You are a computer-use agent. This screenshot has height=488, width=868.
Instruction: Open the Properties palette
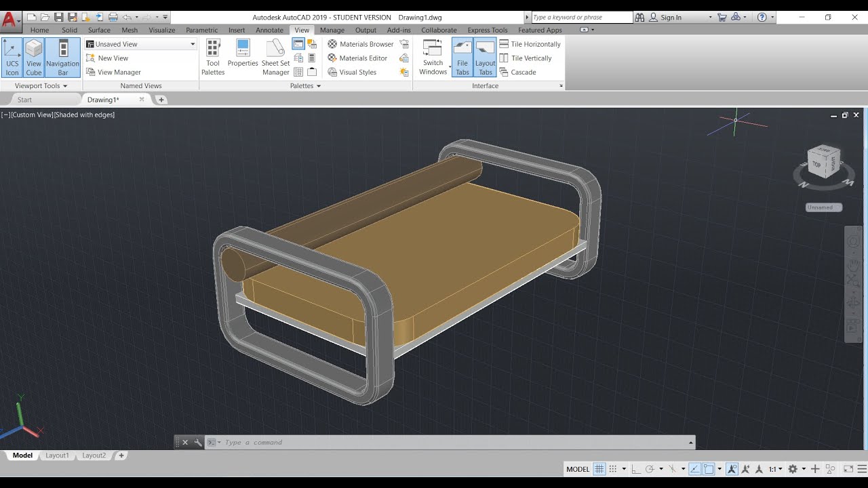[243, 53]
